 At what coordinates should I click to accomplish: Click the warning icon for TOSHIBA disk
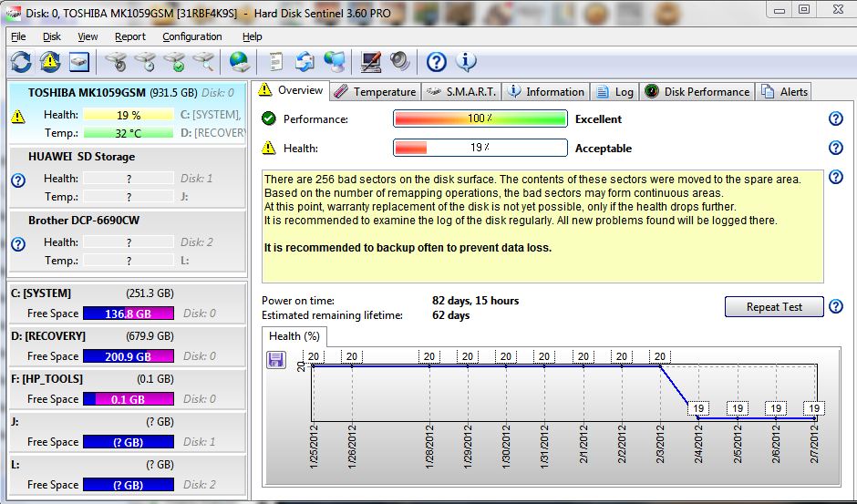click(18, 117)
